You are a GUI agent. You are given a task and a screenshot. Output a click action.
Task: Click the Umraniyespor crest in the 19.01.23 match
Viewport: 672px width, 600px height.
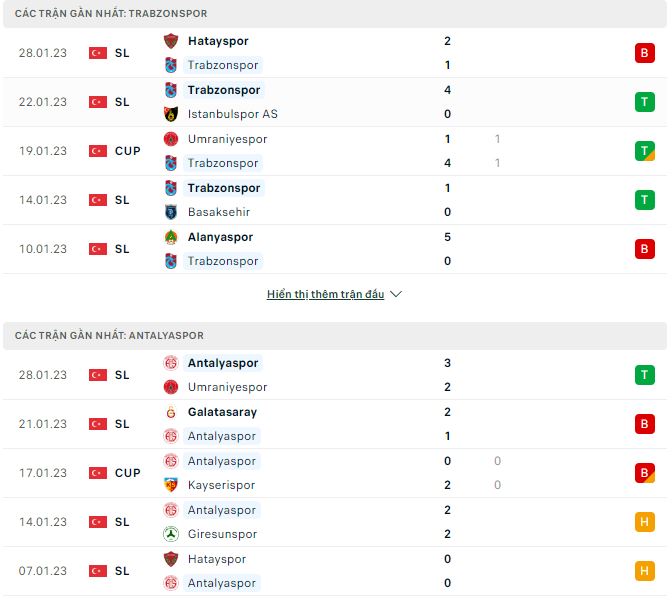pos(170,139)
